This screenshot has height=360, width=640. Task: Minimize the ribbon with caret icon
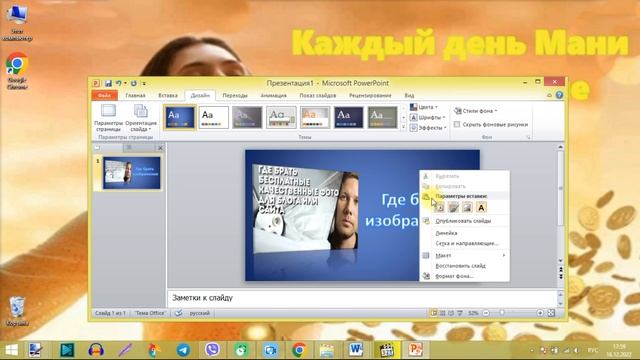pyautogui.click(x=549, y=95)
